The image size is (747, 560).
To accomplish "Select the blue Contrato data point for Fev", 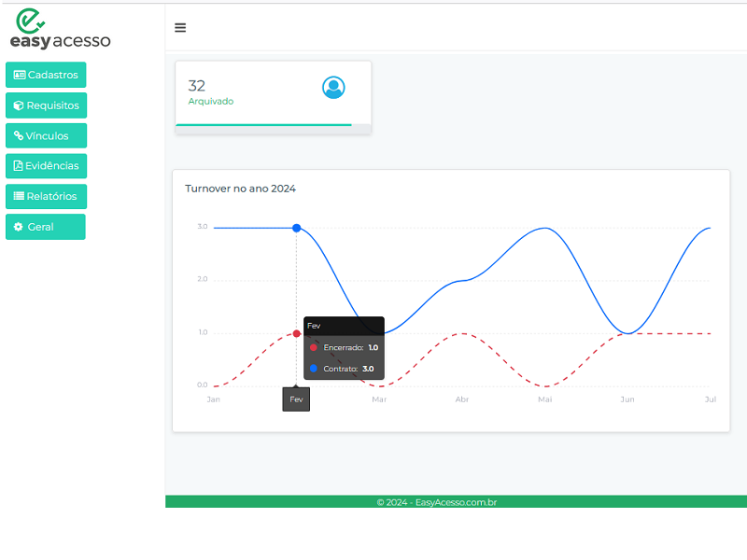I will [297, 228].
